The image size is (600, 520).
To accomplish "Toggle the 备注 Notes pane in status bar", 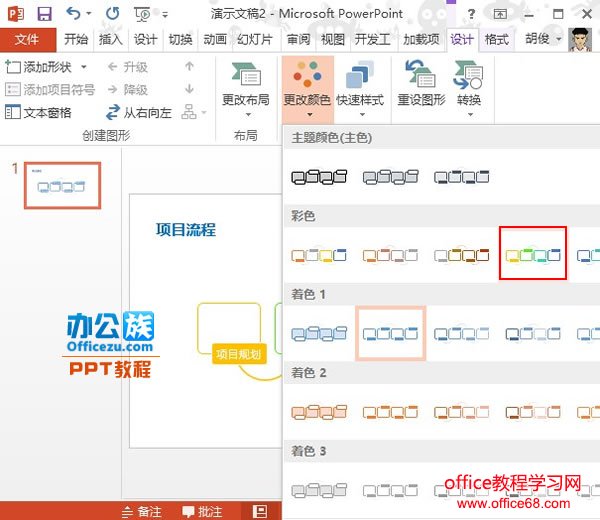I will click(142, 512).
